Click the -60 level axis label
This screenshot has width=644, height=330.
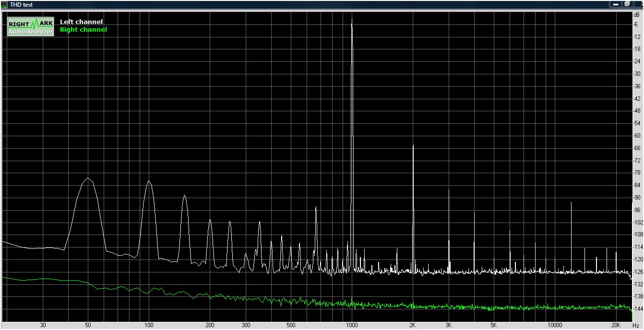(x=637, y=136)
